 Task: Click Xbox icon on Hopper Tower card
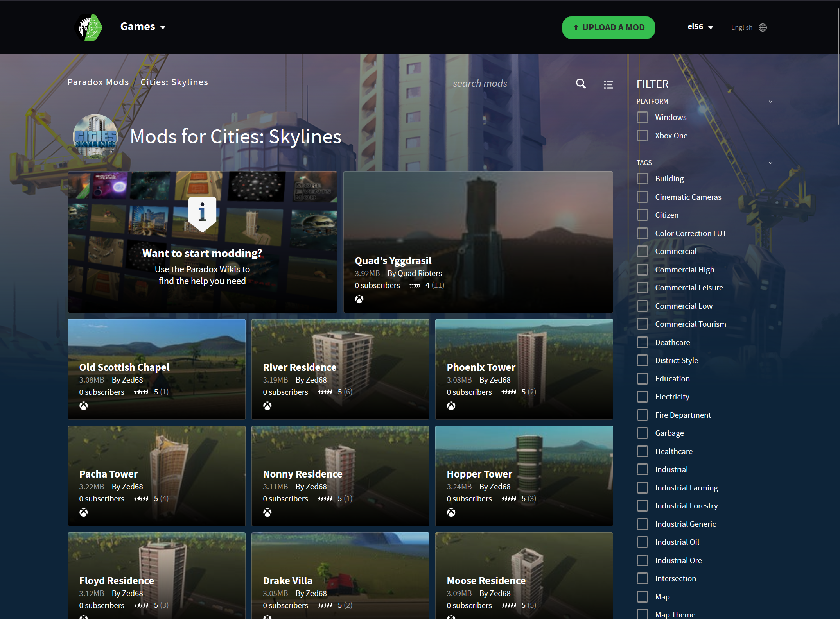pyautogui.click(x=451, y=513)
